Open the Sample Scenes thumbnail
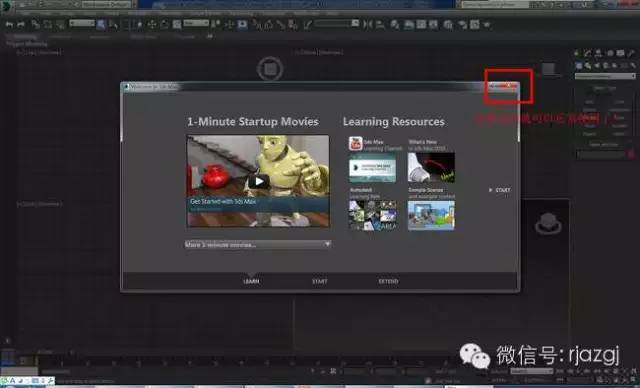Screen dimensions: 640x388 click(x=431, y=215)
